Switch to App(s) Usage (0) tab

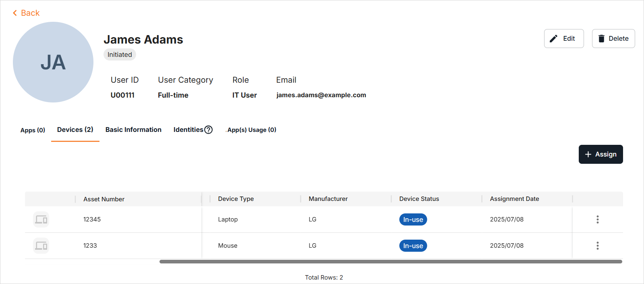[251, 130]
